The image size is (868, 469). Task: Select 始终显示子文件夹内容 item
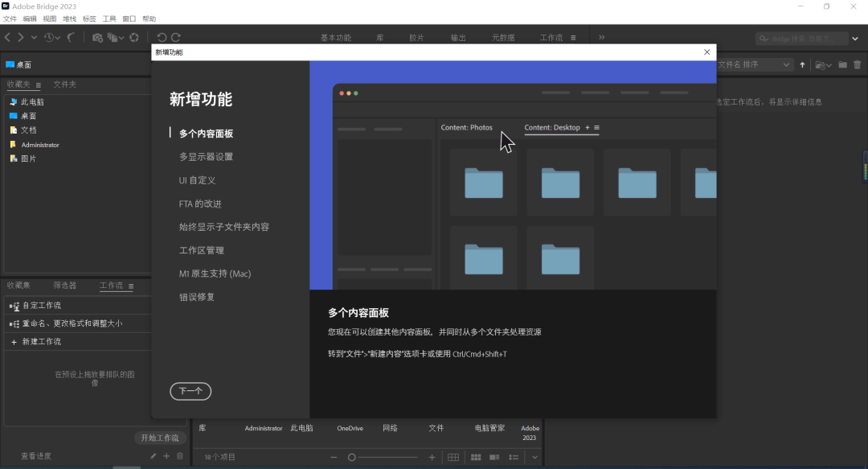coord(223,227)
